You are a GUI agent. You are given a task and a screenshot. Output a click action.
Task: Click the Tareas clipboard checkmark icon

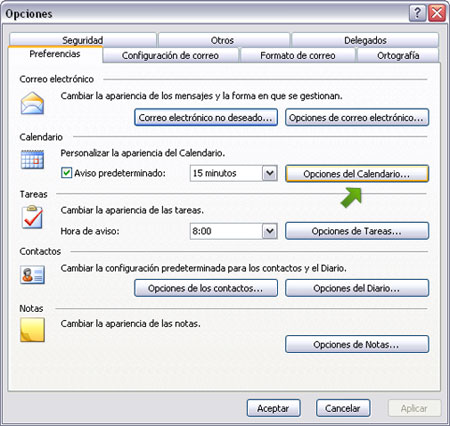click(x=32, y=217)
